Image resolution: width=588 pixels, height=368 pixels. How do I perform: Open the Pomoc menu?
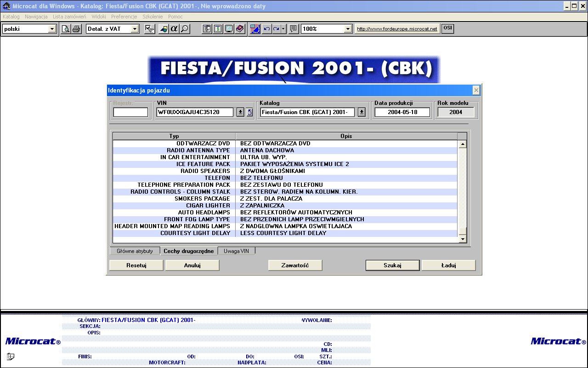pos(175,17)
